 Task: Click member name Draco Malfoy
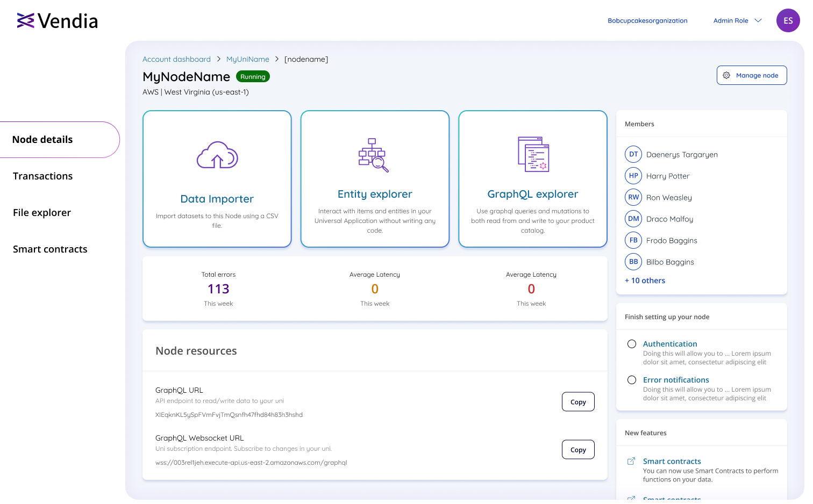coord(669,219)
